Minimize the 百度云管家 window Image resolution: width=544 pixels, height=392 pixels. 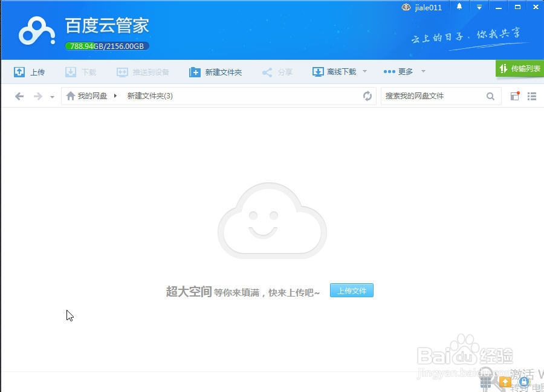(x=499, y=7)
